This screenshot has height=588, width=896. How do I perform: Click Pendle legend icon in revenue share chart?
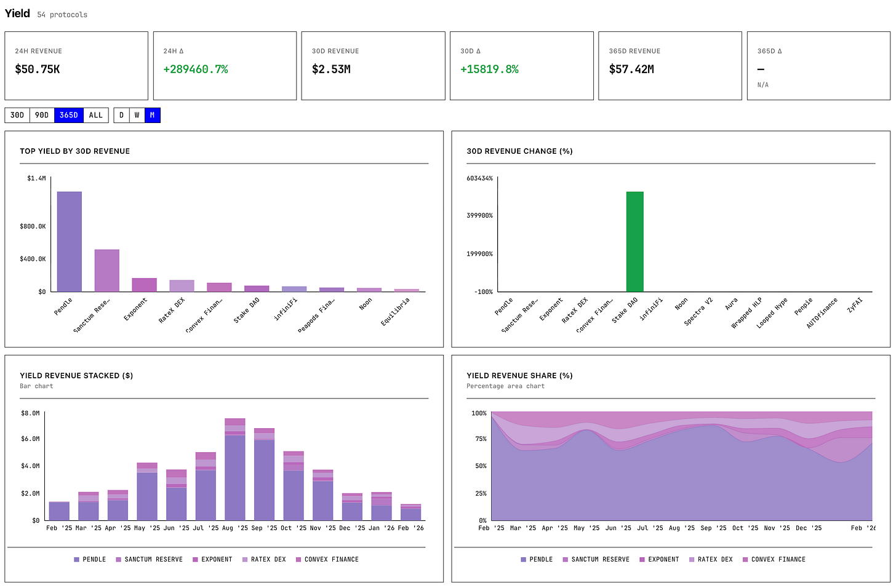(x=524, y=560)
